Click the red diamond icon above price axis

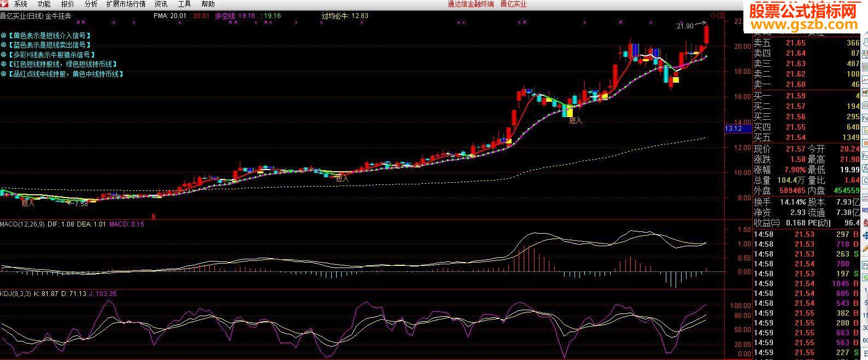(x=713, y=15)
